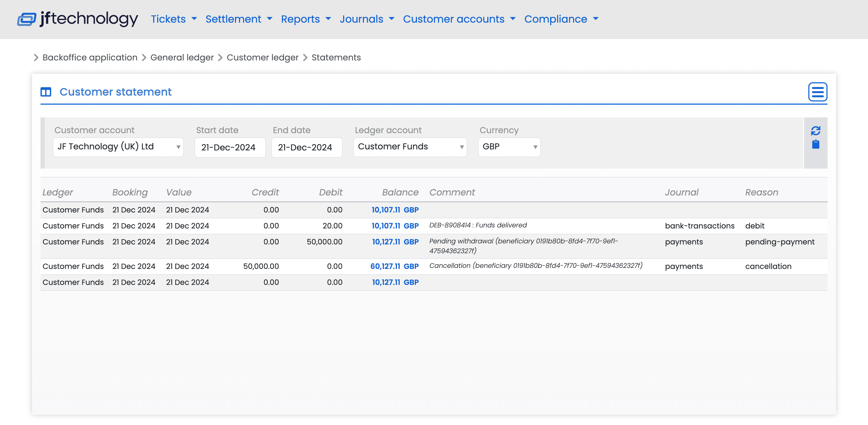Click the Ledger column header
The width and height of the screenshot is (868, 425).
(58, 192)
